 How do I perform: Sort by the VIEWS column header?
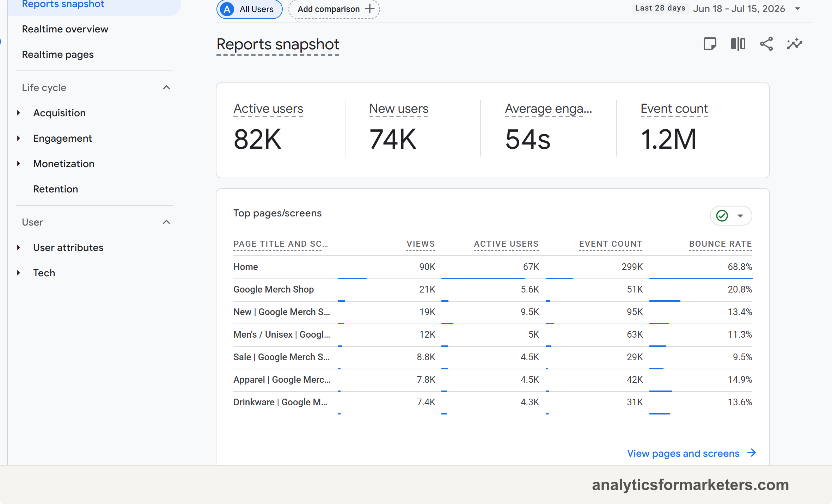(421, 244)
